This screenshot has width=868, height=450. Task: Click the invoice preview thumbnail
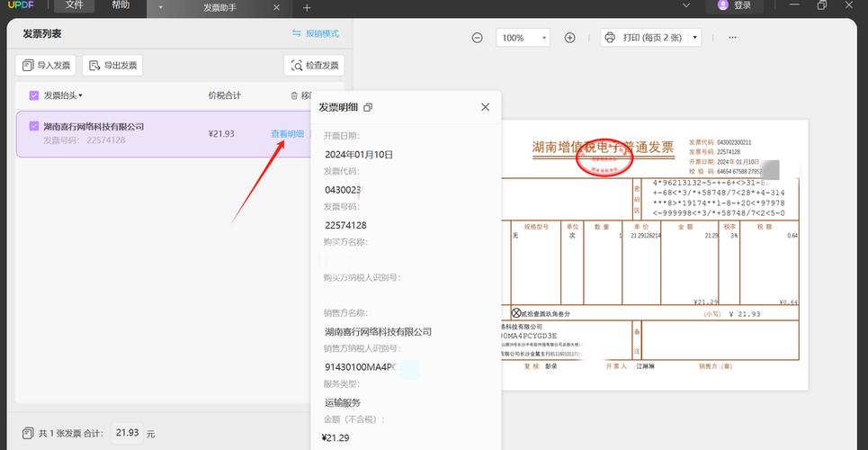tap(654, 255)
